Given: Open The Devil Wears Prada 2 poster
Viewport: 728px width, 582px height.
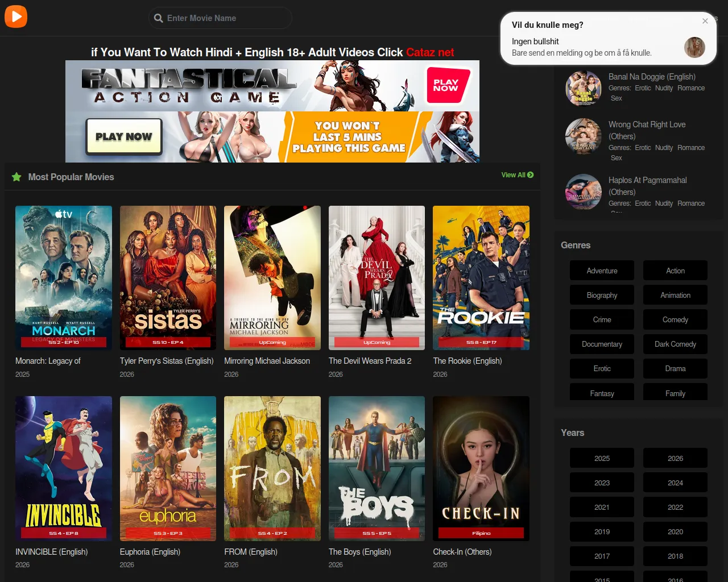Looking at the screenshot, I should 377,278.
